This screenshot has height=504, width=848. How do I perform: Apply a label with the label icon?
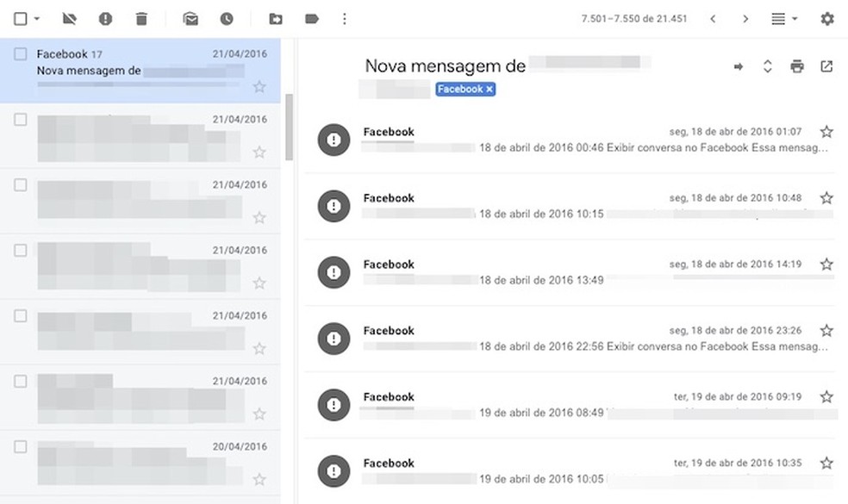pyautogui.click(x=311, y=18)
